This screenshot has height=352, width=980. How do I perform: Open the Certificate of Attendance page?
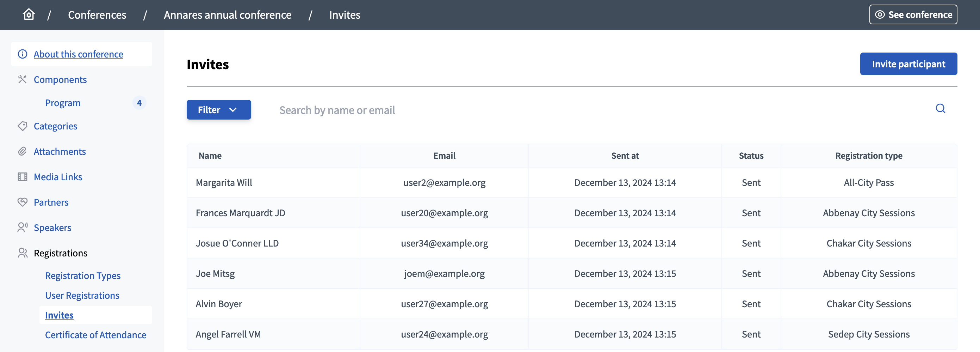pos(95,334)
